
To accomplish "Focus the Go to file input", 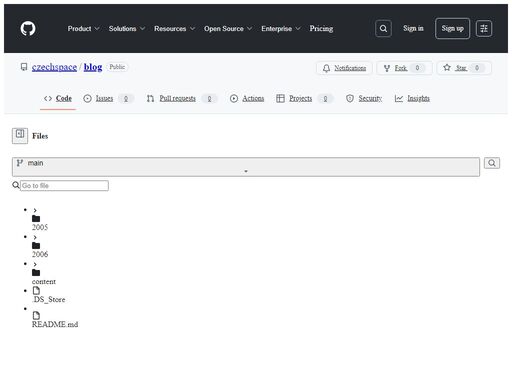I will click(64, 185).
